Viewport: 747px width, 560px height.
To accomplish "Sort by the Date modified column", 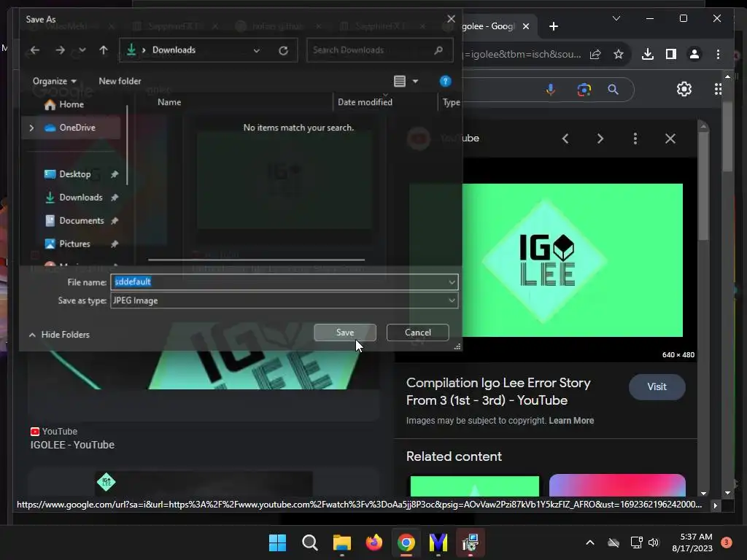I will (365, 102).
